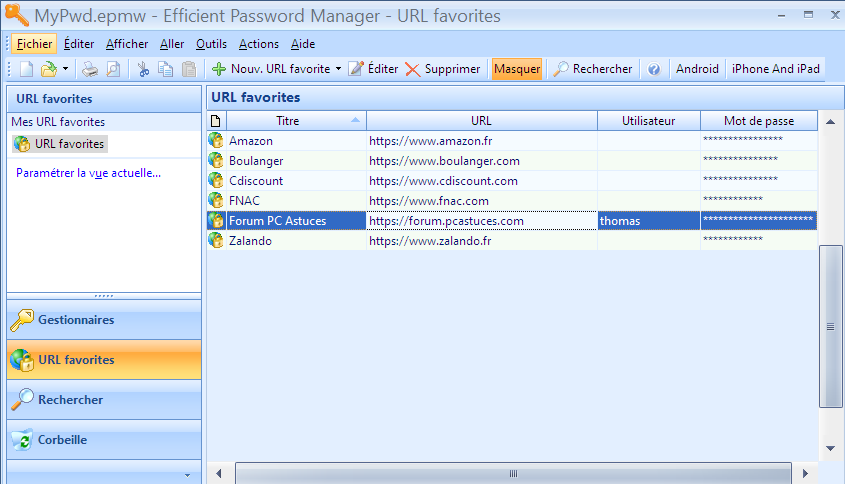Open Rechercher from the toolbar magnifier

593,69
